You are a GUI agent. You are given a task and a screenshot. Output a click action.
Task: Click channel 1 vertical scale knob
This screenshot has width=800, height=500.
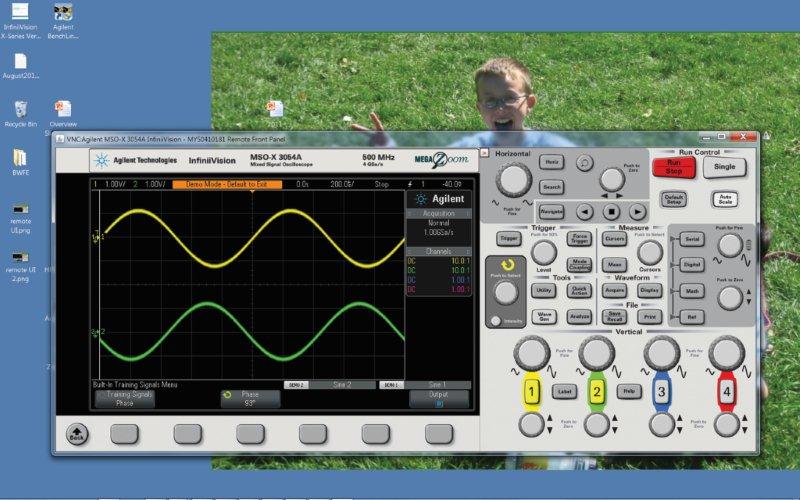[x=531, y=353]
